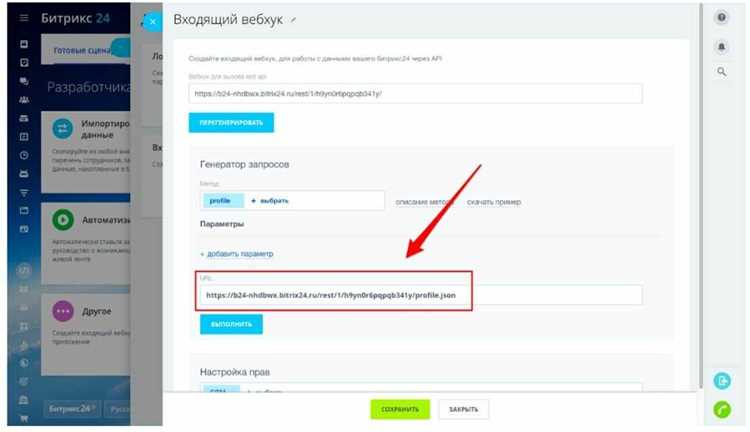Screen dimensions: 750x432
Task: Click the webhook REST API URL field
Action: pos(415,94)
